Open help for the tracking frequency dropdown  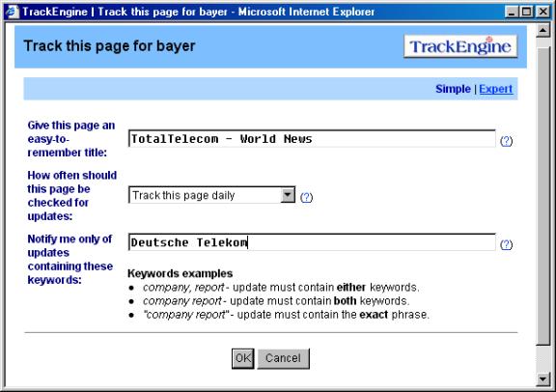click(x=306, y=197)
